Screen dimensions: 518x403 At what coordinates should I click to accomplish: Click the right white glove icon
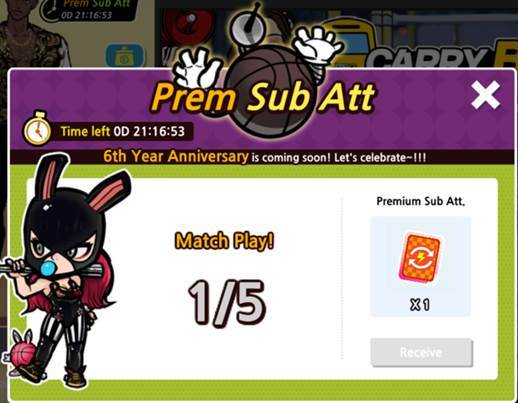point(317,45)
